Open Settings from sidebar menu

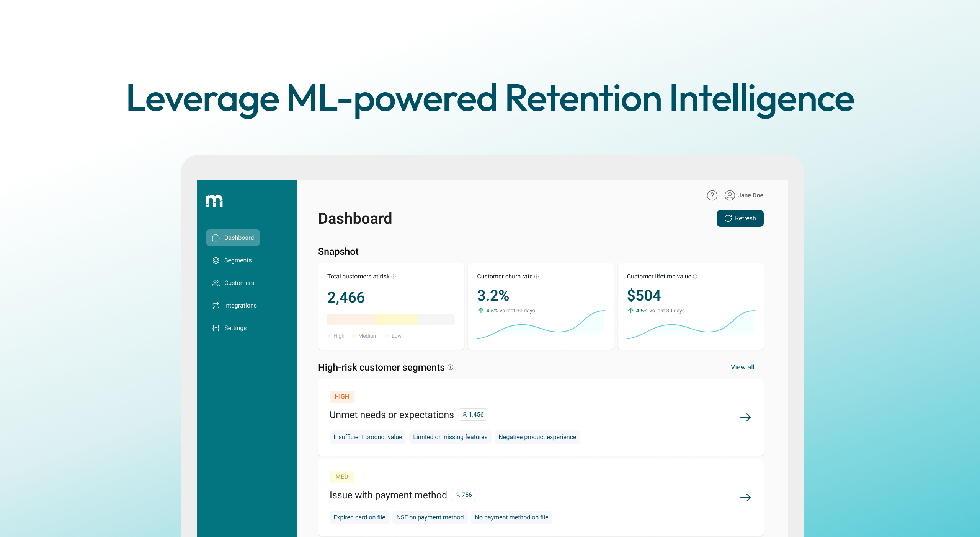pyautogui.click(x=235, y=328)
